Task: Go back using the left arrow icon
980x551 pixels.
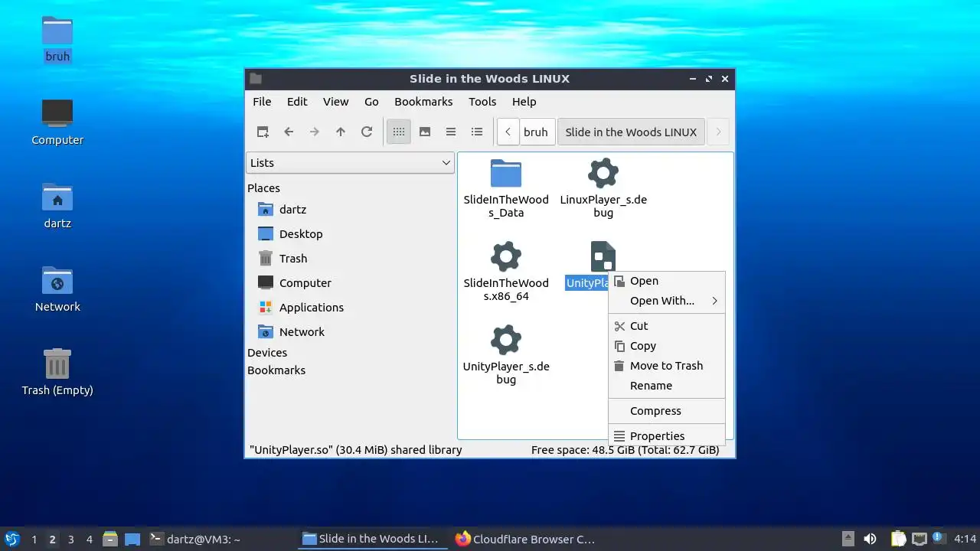Action: click(x=289, y=132)
